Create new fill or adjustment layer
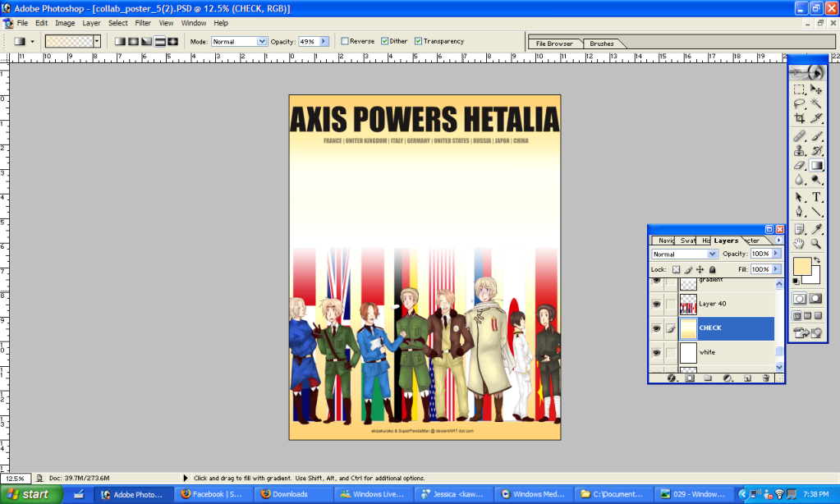 tap(728, 378)
